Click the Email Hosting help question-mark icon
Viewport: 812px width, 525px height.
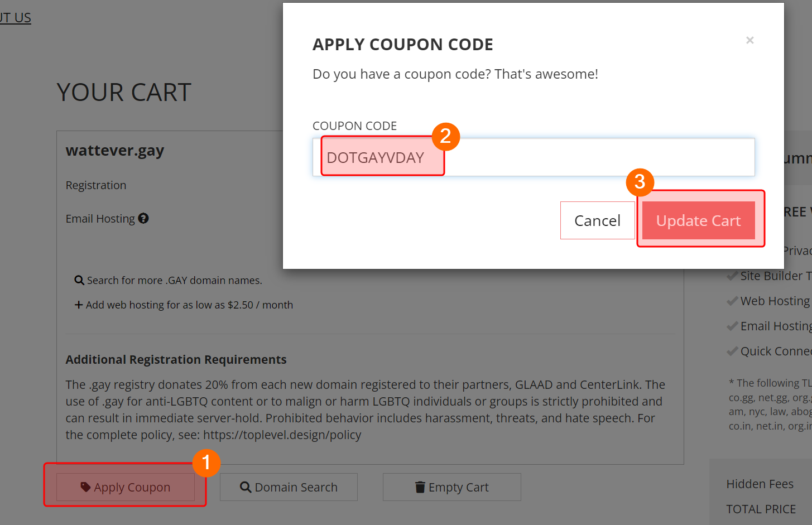(143, 218)
